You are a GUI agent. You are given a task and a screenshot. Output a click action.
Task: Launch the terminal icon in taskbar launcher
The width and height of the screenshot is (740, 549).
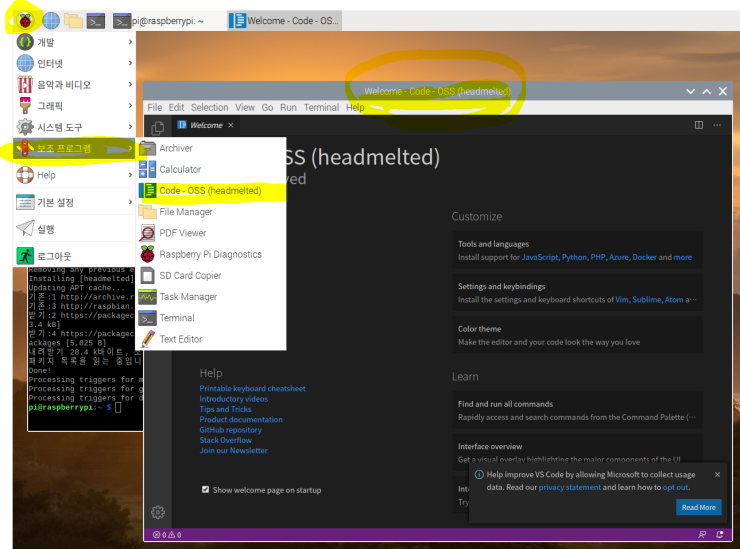[x=96, y=21]
